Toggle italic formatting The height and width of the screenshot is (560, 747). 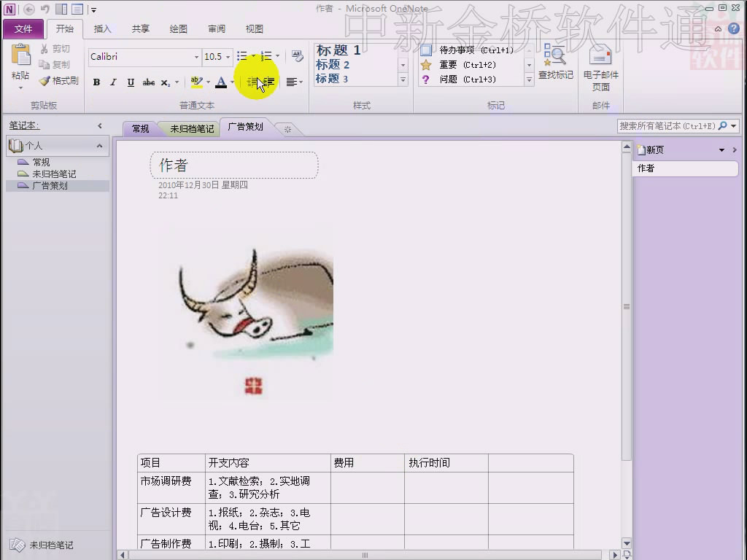(113, 82)
